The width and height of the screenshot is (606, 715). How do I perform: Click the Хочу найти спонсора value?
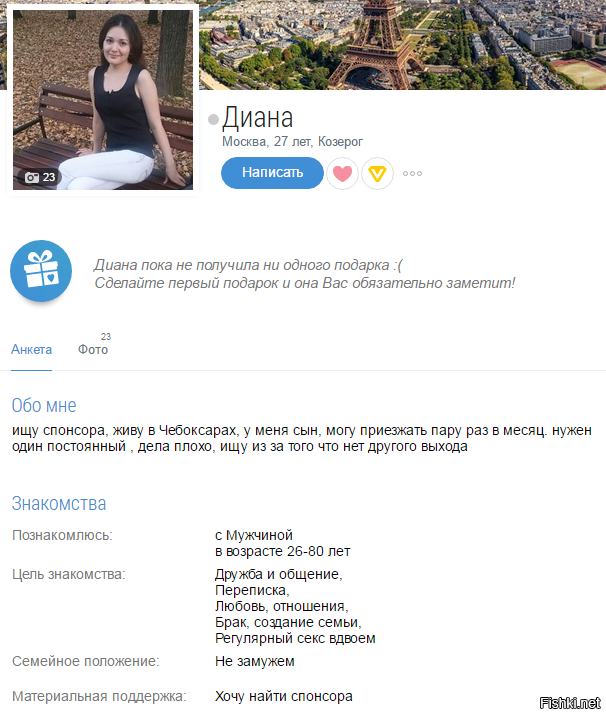click(x=284, y=696)
